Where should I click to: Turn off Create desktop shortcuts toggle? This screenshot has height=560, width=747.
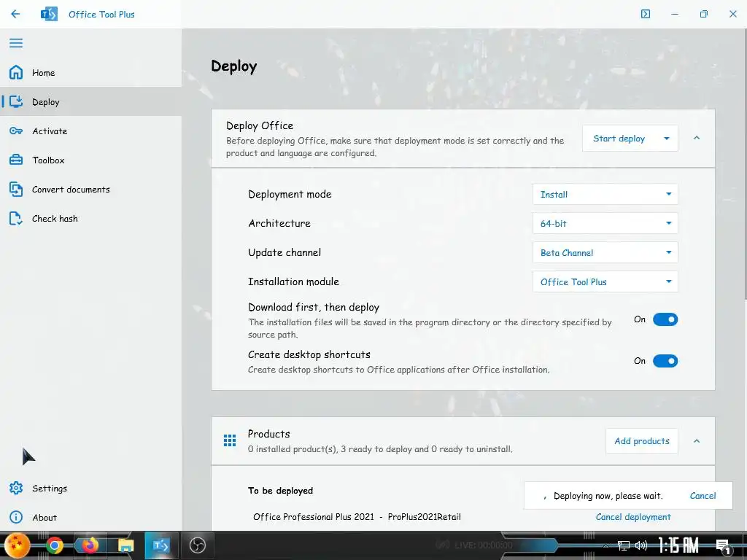pos(665,361)
